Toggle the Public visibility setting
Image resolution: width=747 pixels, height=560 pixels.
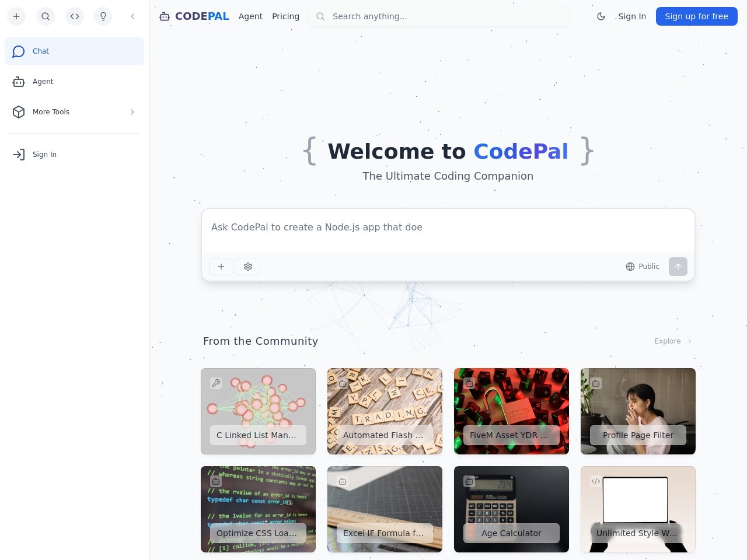pos(643,267)
